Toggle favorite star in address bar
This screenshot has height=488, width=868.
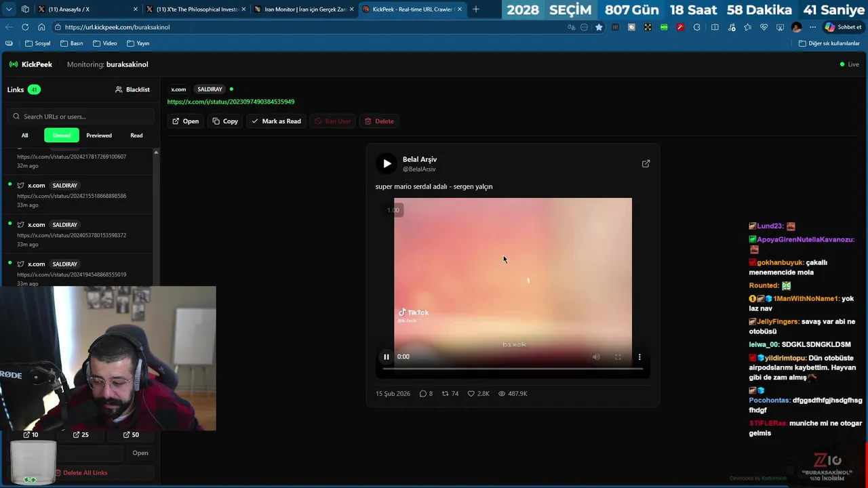coord(599,27)
